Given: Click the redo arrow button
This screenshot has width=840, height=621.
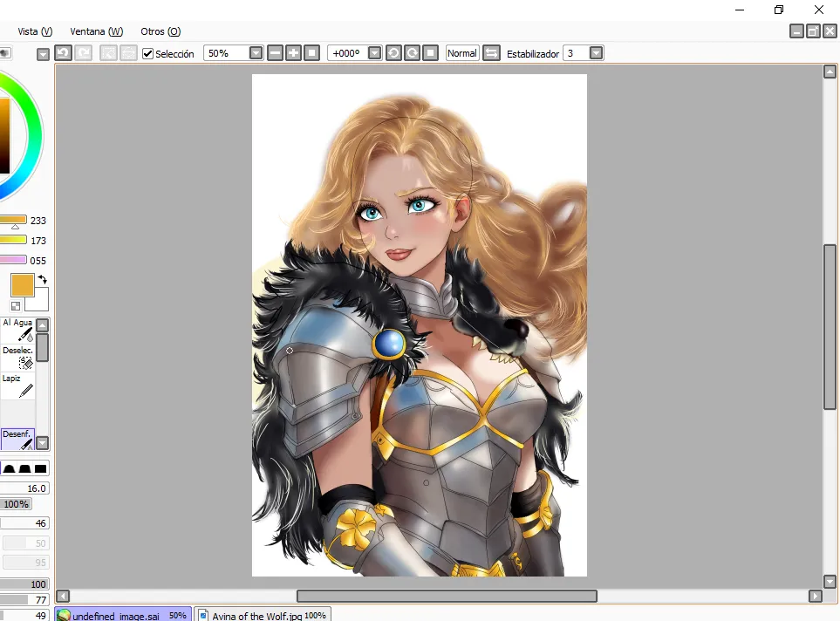Looking at the screenshot, I should pos(83,53).
